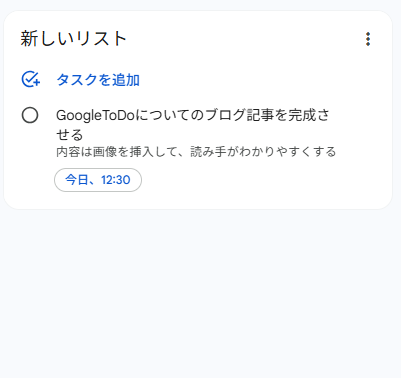Open the kebab menu icon in the list header

368,39
